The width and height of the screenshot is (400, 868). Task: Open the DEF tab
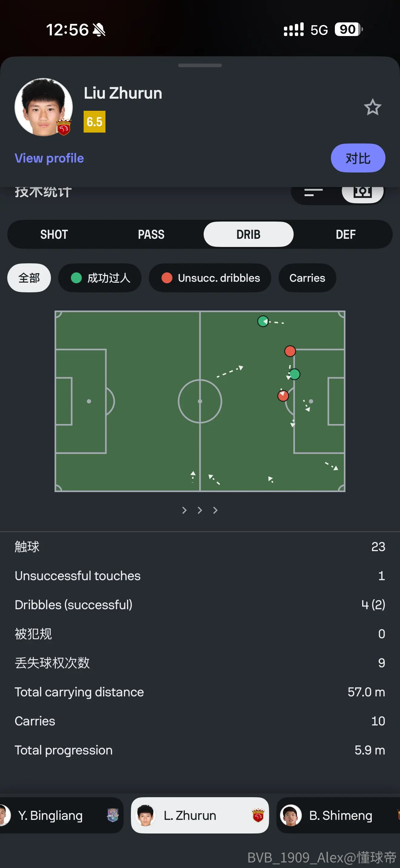pos(346,235)
